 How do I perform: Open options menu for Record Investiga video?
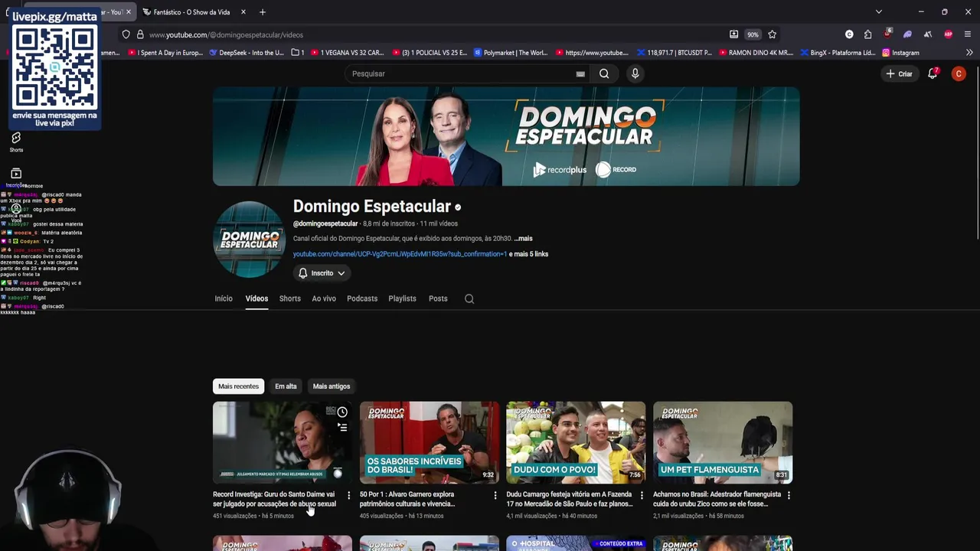348,495
